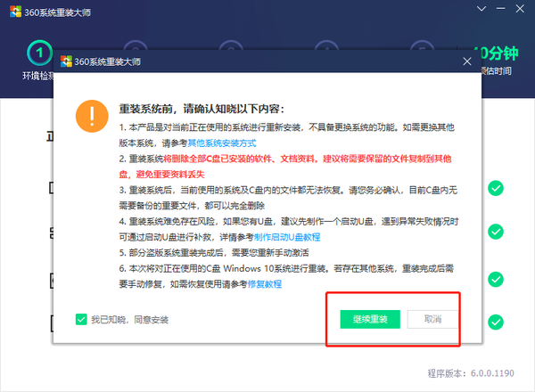This screenshot has width=535, height=392.
Task: Click the dialog title 360系统重装大师
Action: pos(108,61)
